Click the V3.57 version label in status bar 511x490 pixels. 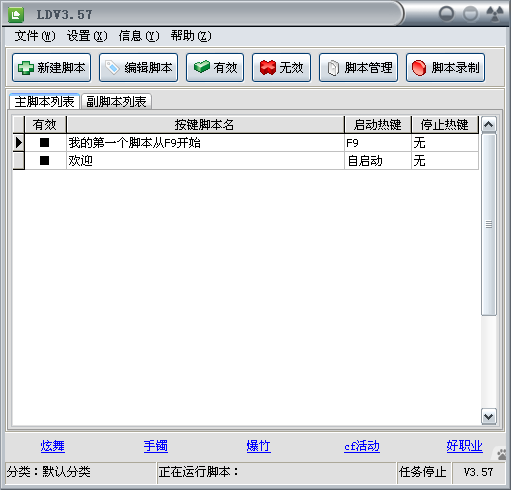(478, 472)
